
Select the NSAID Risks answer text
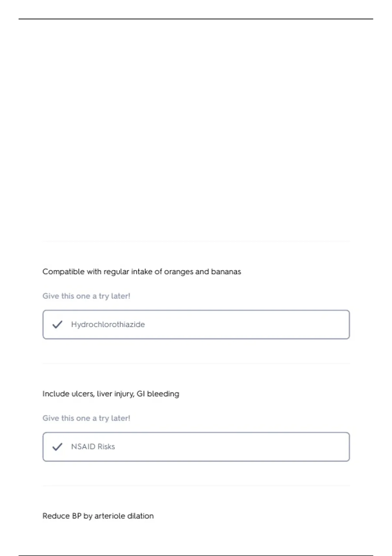click(93, 447)
